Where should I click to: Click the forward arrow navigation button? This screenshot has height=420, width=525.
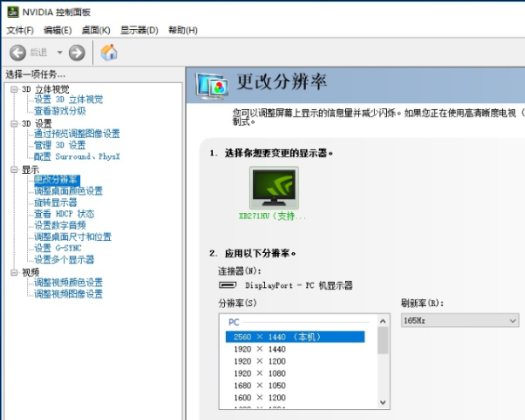pos(77,53)
